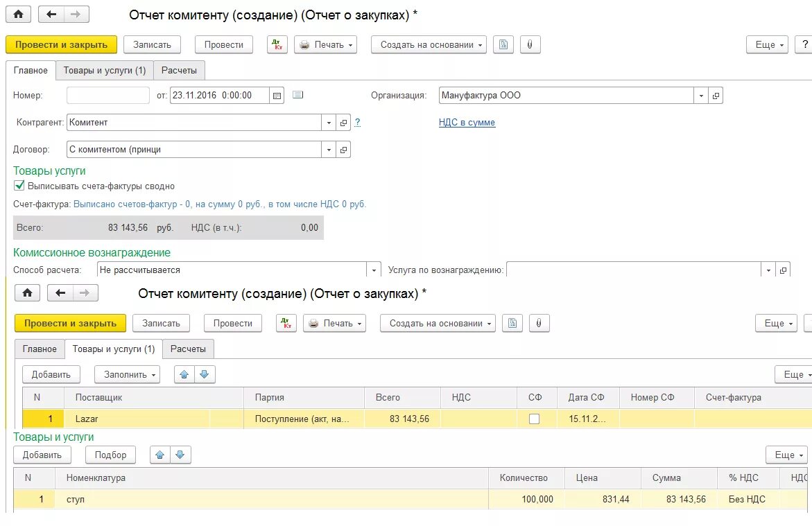This screenshot has width=812, height=526.
Task: Move goods row up in Товары и услуги table
Action: (x=160, y=455)
